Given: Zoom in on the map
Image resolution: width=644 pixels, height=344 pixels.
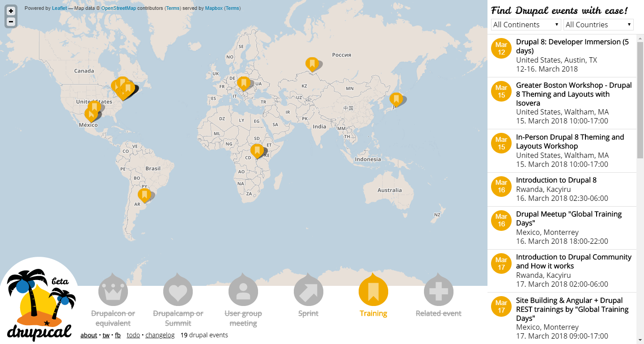Looking at the screenshot, I should [11, 11].
